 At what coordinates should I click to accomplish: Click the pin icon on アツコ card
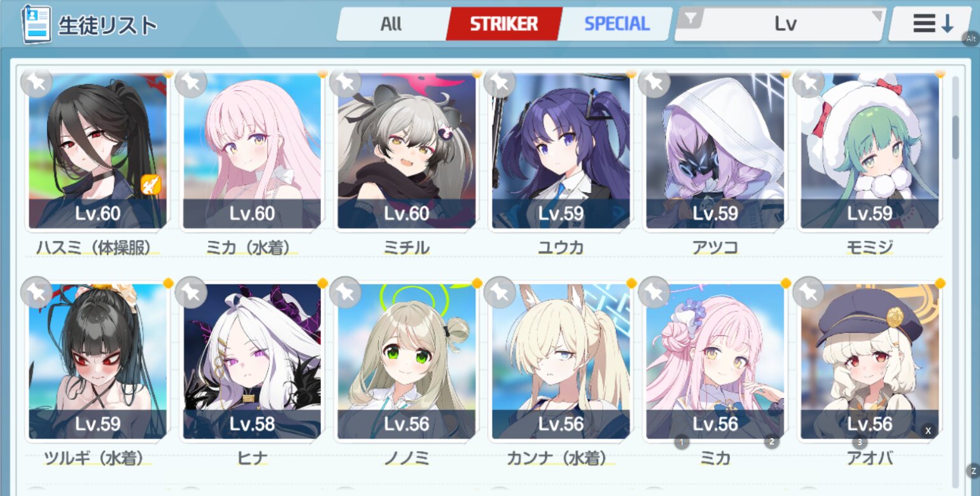pos(654,82)
